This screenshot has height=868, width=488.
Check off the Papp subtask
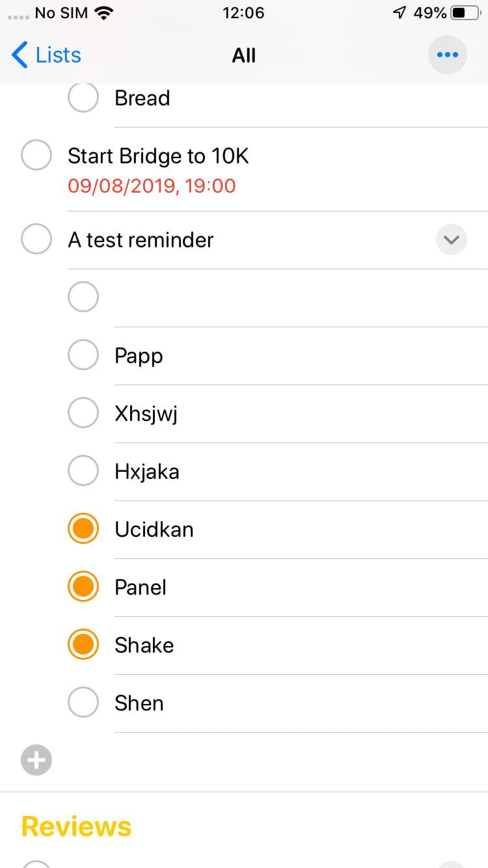83,355
